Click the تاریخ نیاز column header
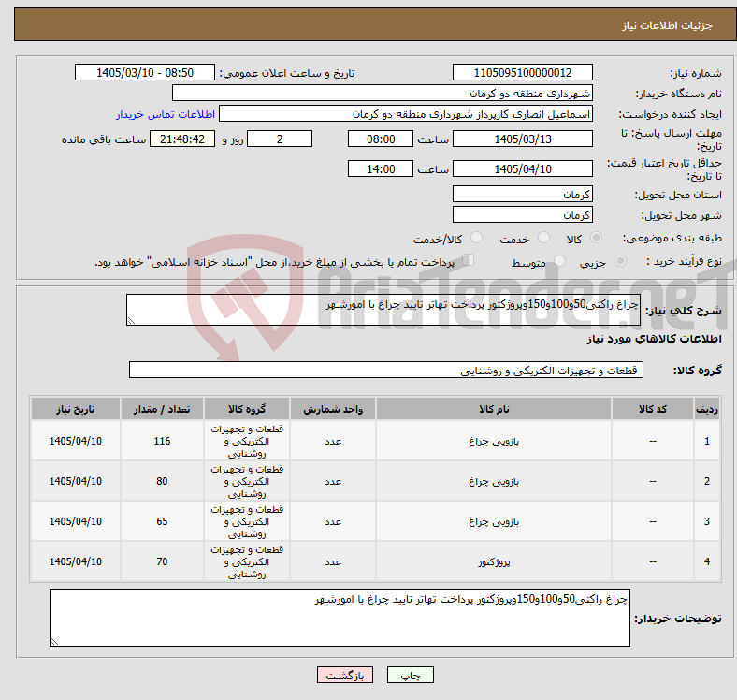Viewport: 737px width, 700px height. [x=76, y=409]
